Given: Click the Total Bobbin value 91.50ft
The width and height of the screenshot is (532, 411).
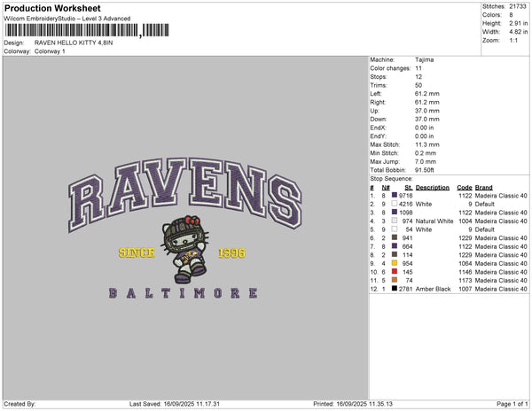Looking at the screenshot, I should pos(424,170).
